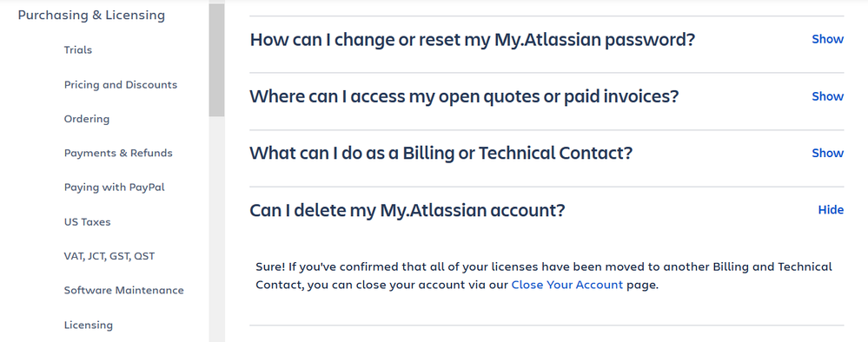
Task: Open the Close Your Account link
Action: pos(567,285)
